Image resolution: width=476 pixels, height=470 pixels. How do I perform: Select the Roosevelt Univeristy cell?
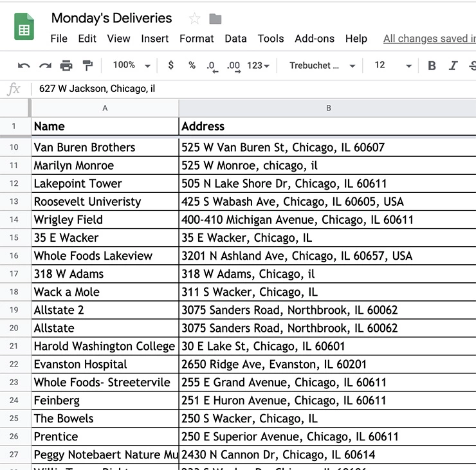[105, 202]
